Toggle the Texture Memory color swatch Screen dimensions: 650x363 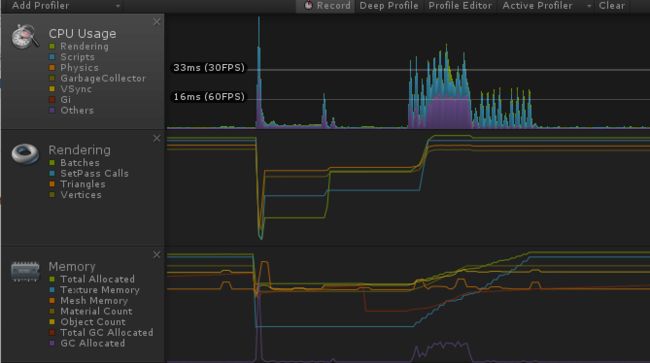(x=52, y=290)
